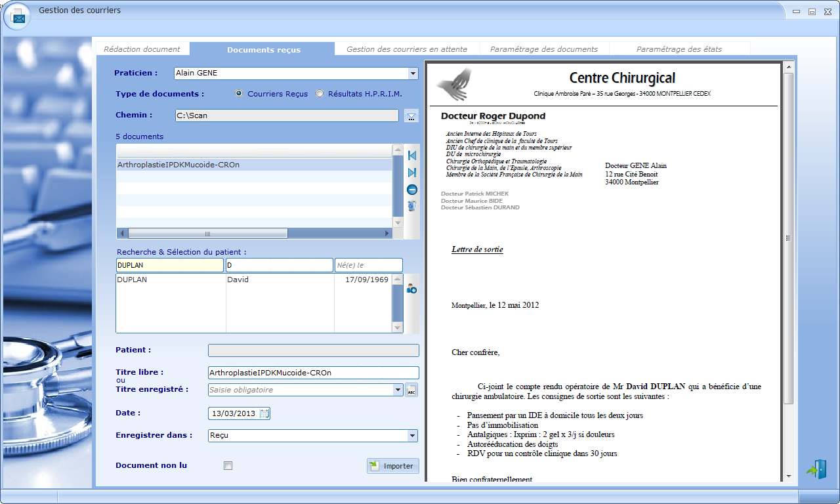
Task: Select the Résultats H.P.R.I.M. radio button
Action: [x=320, y=94]
